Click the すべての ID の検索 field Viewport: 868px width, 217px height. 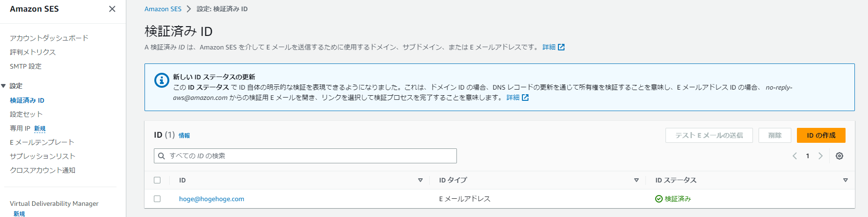click(309, 156)
